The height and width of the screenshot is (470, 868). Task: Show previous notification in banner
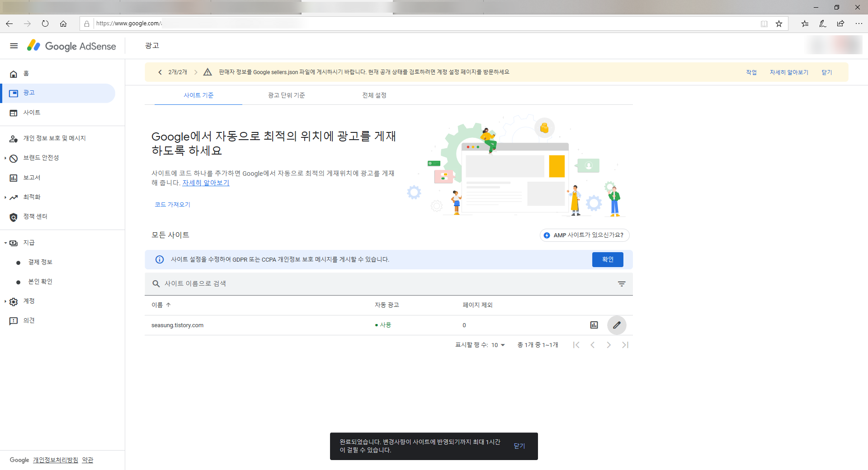point(160,72)
